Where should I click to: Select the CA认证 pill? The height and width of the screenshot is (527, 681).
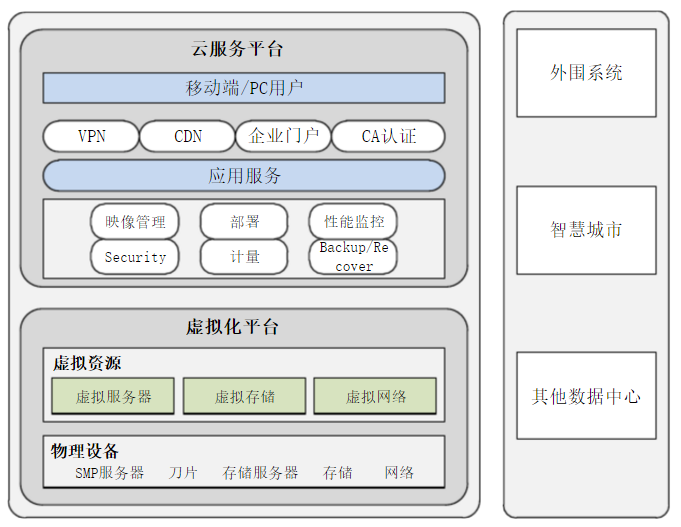point(388,136)
